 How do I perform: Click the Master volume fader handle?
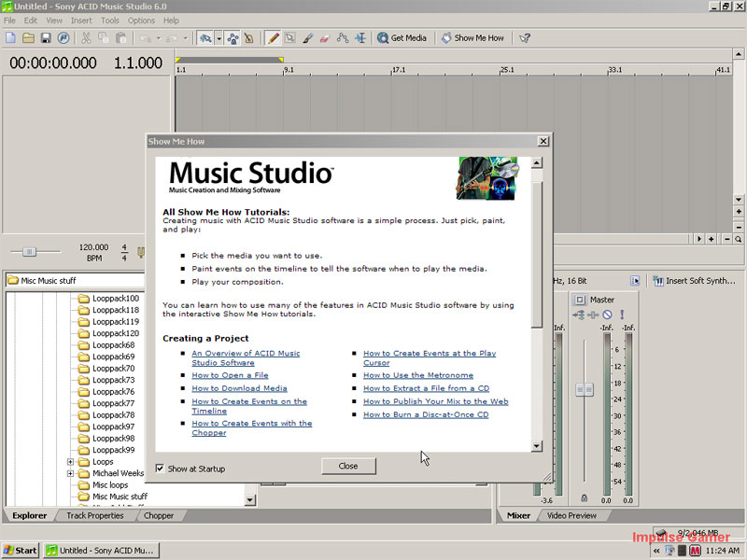[x=585, y=389]
